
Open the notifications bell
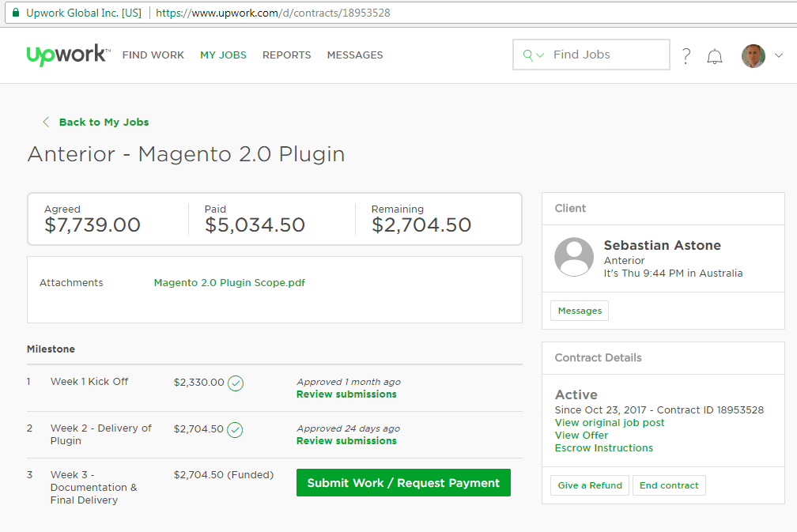tap(715, 55)
